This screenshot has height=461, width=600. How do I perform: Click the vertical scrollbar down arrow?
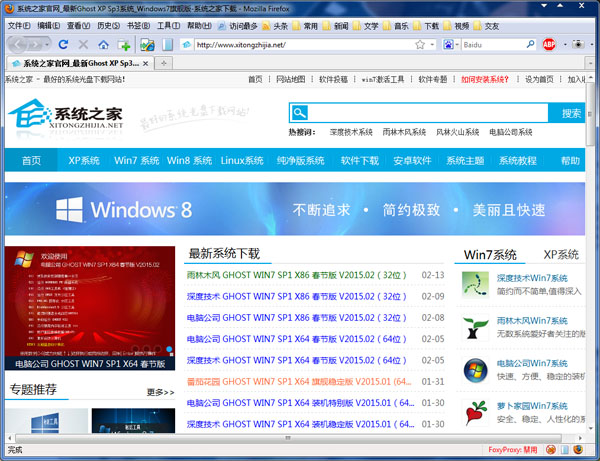pos(591,428)
